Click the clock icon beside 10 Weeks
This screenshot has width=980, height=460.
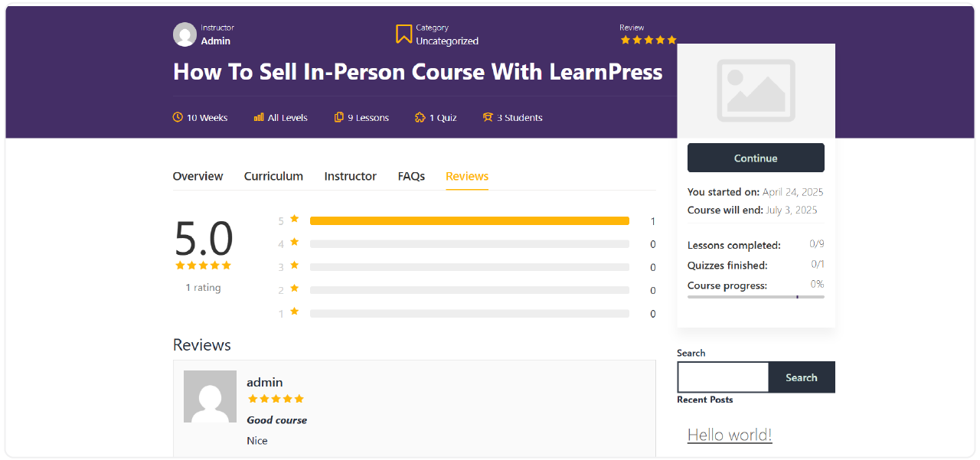[x=177, y=117]
